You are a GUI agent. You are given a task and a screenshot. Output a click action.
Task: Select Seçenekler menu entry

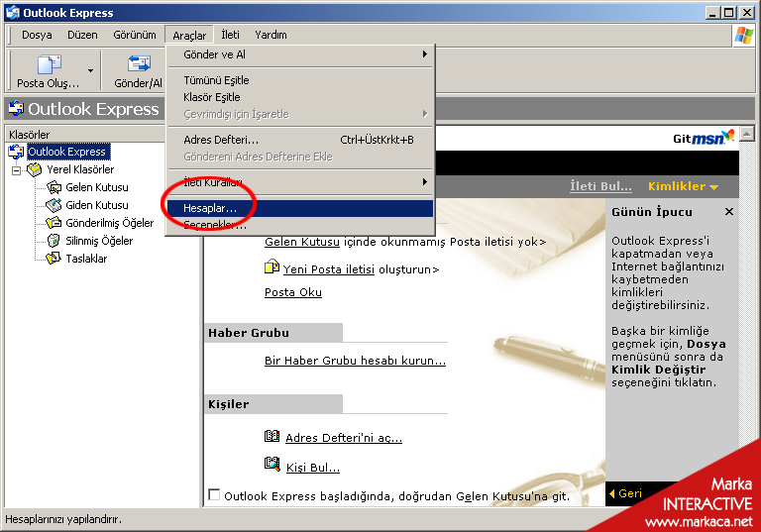point(300,225)
